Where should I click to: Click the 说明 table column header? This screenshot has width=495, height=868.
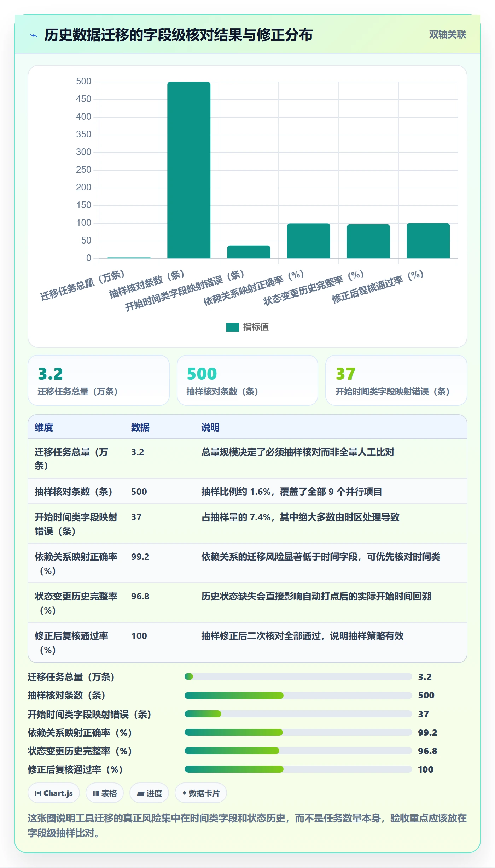coord(210,427)
